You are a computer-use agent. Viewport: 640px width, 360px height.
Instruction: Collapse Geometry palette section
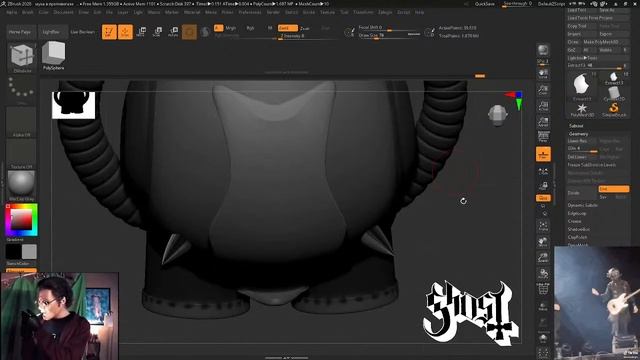coord(578,134)
